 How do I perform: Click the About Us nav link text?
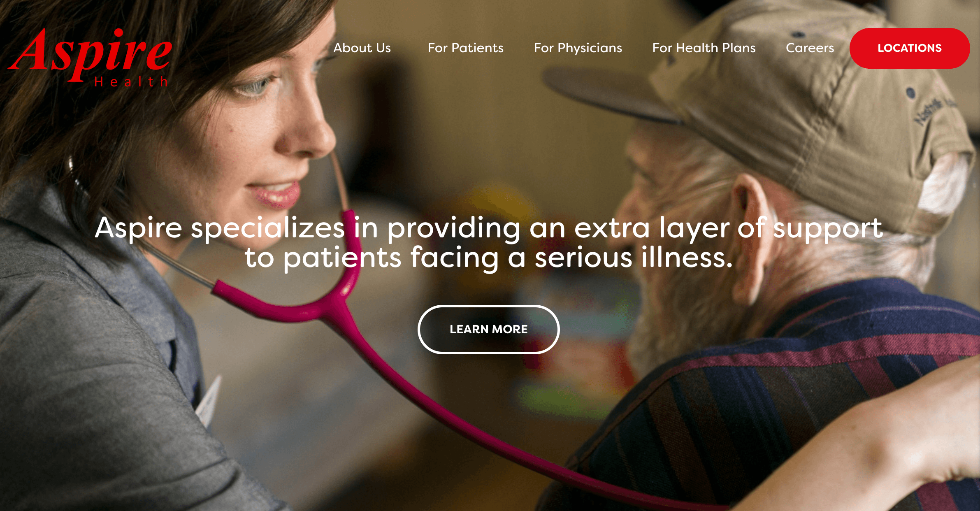coord(362,48)
